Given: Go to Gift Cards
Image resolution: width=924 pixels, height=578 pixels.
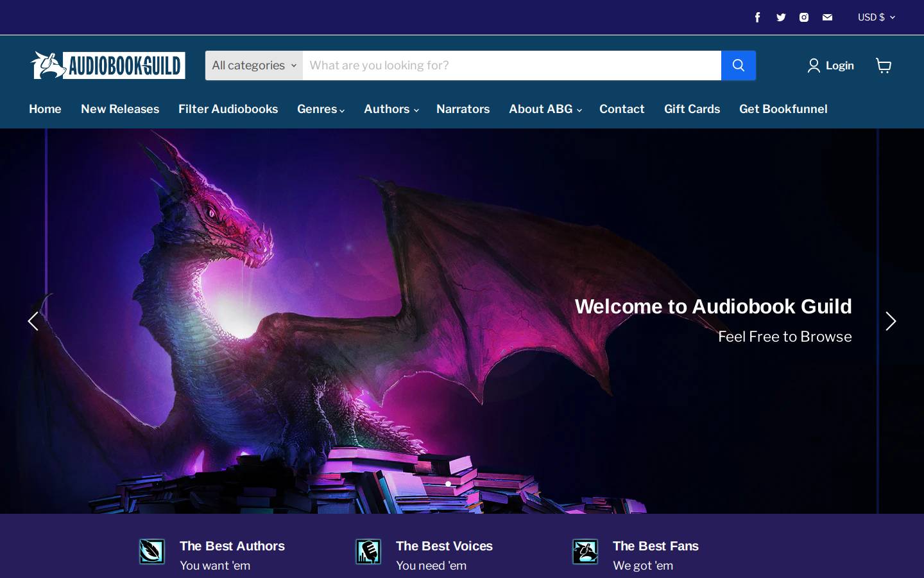Looking at the screenshot, I should click(692, 109).
